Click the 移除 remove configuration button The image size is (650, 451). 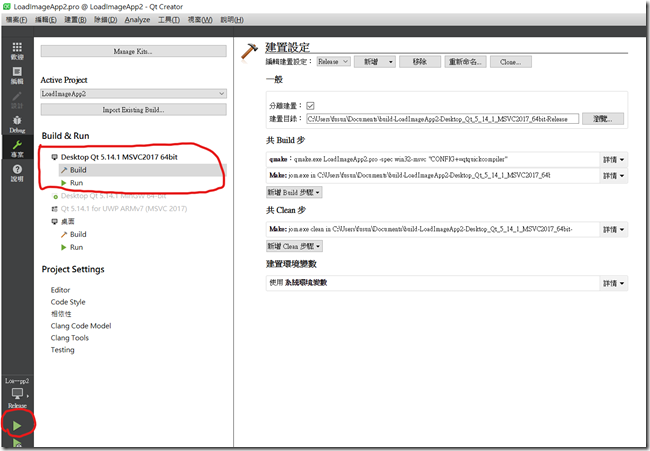pos(420,62)
